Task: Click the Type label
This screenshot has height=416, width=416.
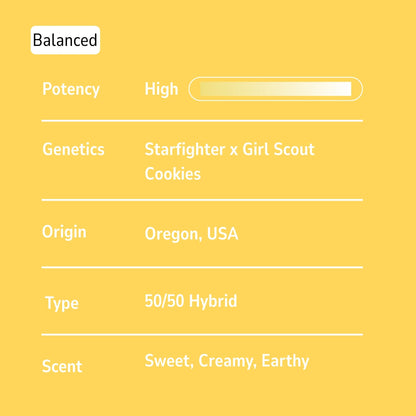Action: coord(62,303)
